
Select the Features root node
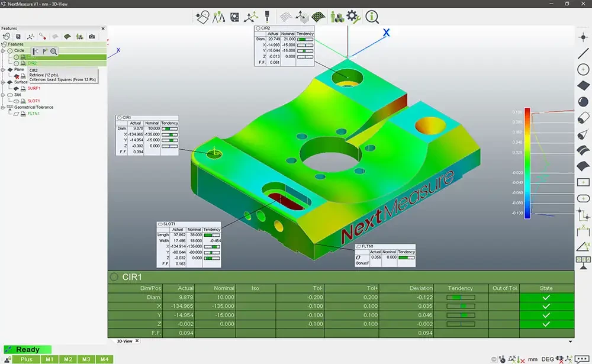click(x=15, y=44)
